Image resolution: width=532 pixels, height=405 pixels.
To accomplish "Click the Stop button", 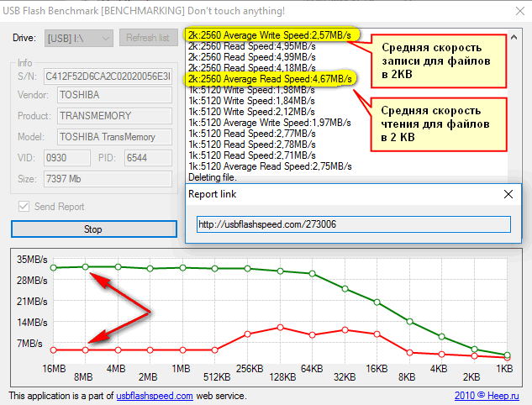I will (94, 229).
